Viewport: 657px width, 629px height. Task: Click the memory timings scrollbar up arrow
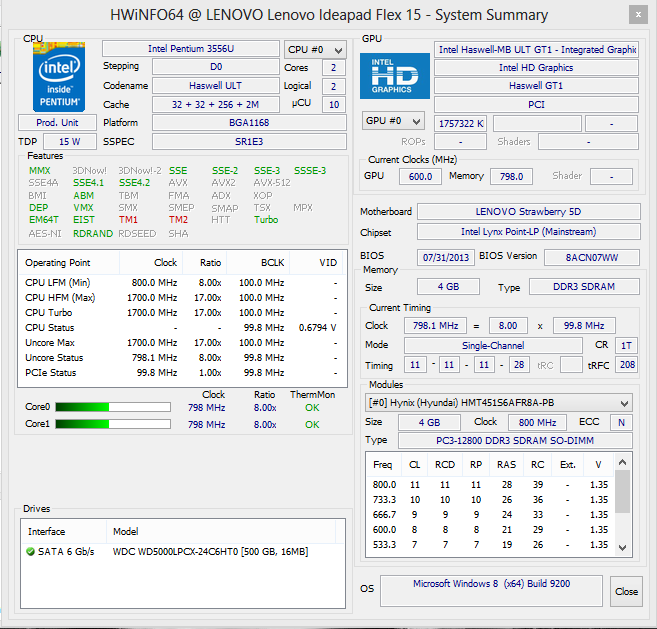pos(623,462)
